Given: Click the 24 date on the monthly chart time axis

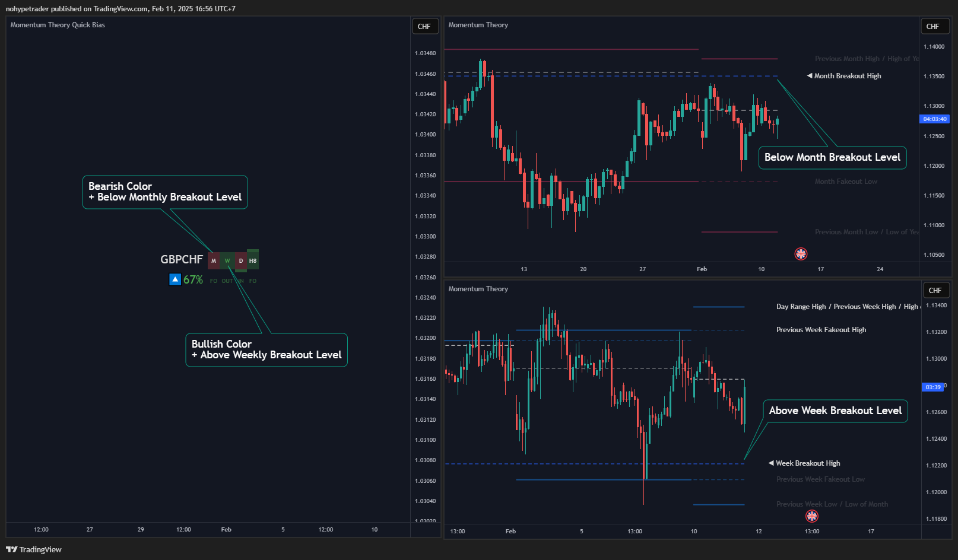Looking at the screenshot, I should click(880, 269).
